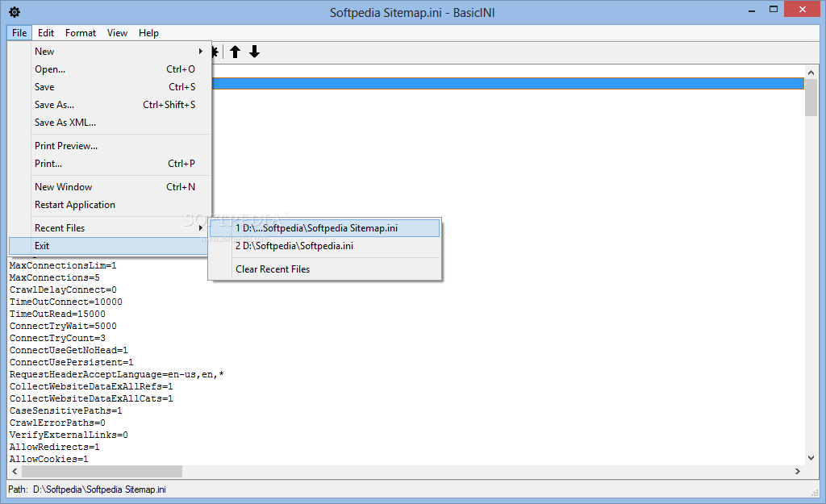826x504 pixels.
Task: Select Save As... menu entry
Action: (110, 105)
